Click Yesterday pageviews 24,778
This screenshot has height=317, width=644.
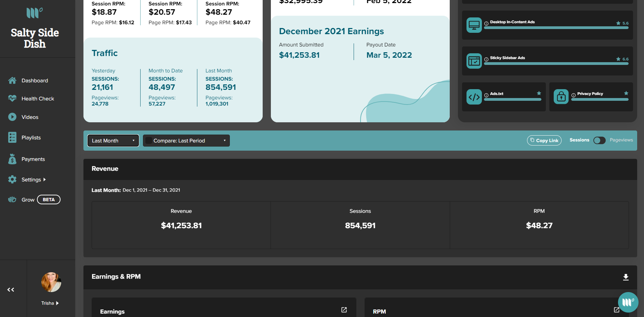click(x=100, y=104)
